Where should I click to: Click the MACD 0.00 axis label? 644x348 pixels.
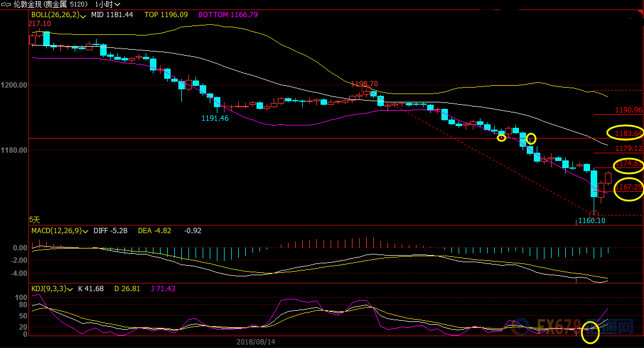pos(20,248)
